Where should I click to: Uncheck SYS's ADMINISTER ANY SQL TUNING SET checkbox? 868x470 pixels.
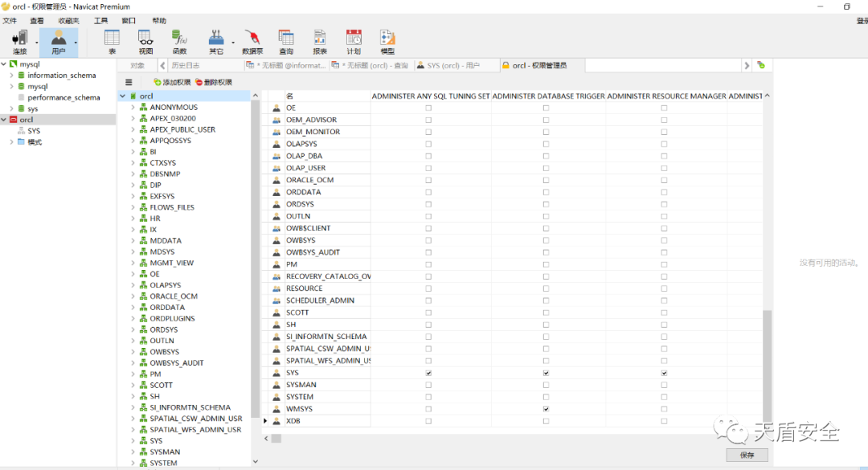click(428, 373)
